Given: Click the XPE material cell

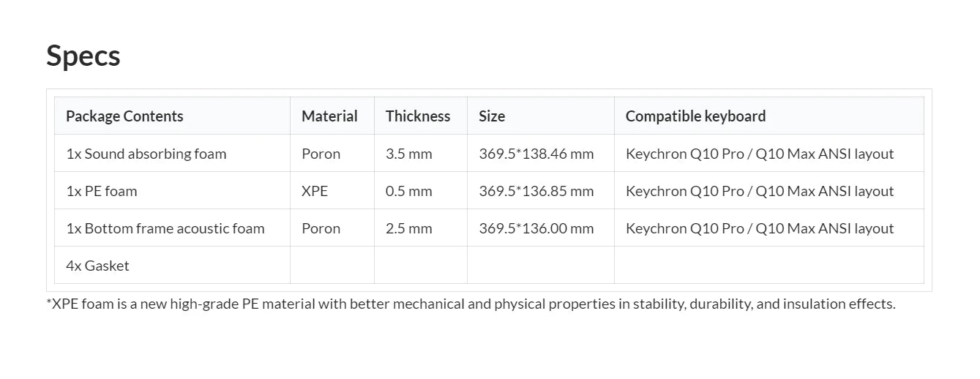Looking at the screenshot, I should (x=315, y=191).
